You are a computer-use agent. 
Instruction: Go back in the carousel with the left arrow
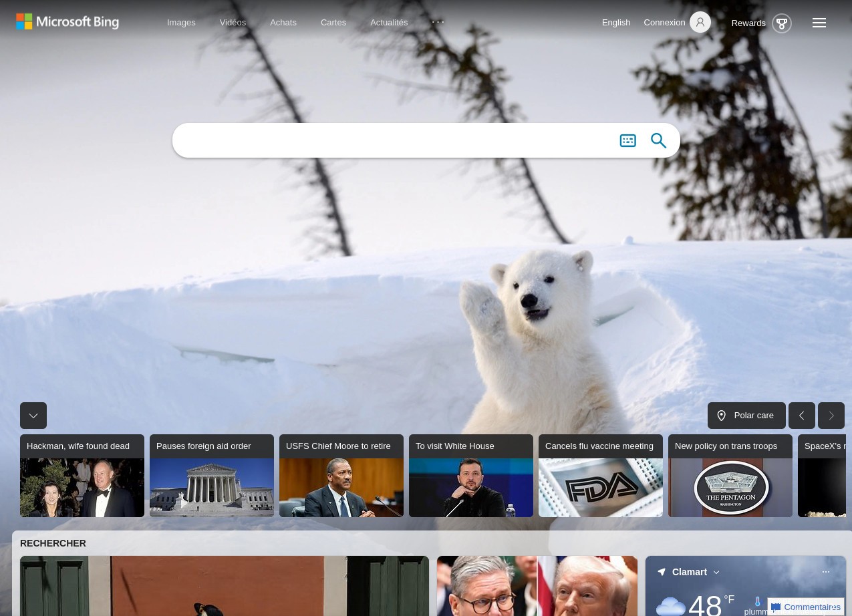[x=801, y=415]
